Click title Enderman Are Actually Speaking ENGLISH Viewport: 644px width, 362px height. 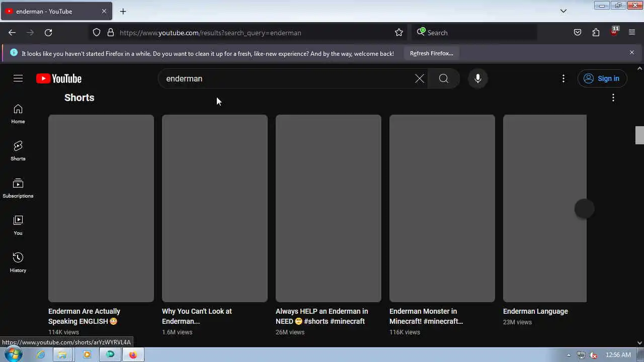pyautogui.click(x=84, y=316)
